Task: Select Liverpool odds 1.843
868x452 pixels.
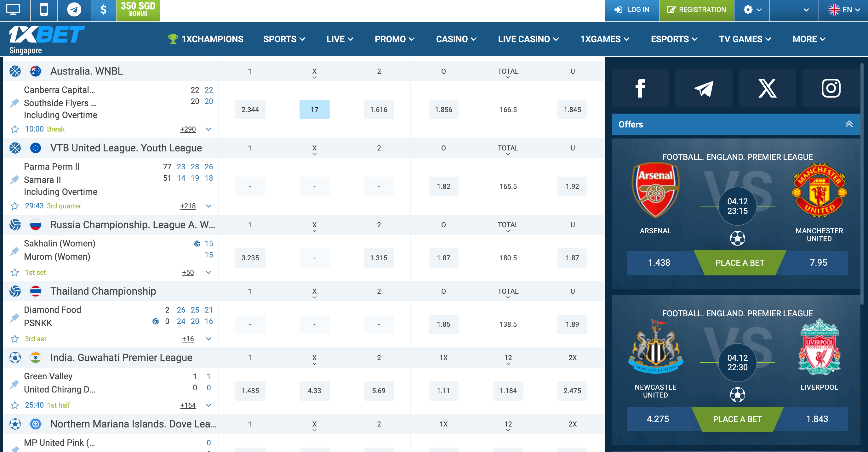Action: 817,419
